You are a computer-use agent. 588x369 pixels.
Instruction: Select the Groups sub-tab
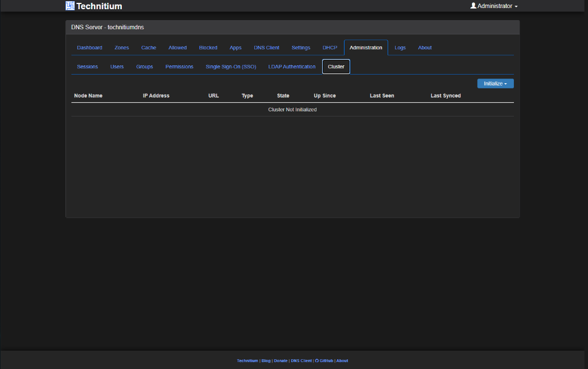pyautogui.click(x=144, y=67)
